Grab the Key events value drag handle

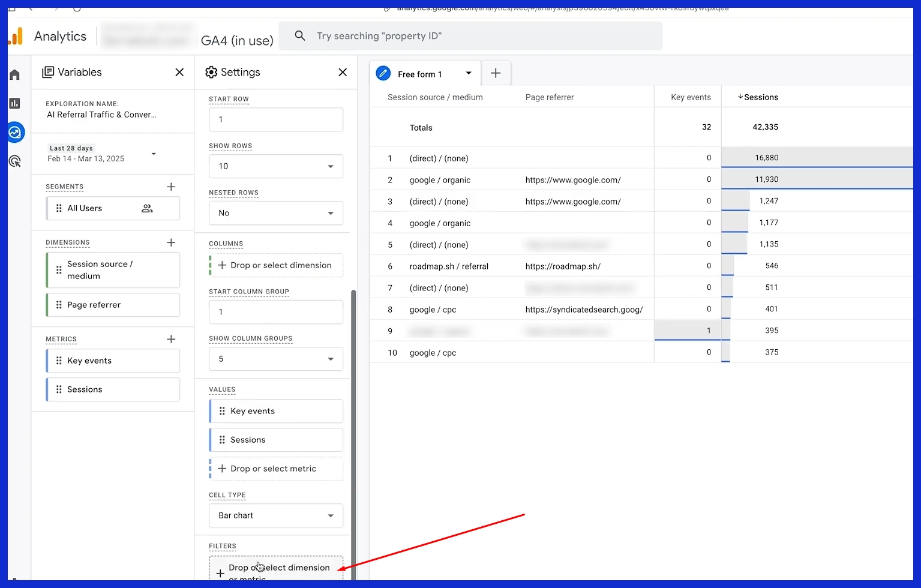click(222, 411)
